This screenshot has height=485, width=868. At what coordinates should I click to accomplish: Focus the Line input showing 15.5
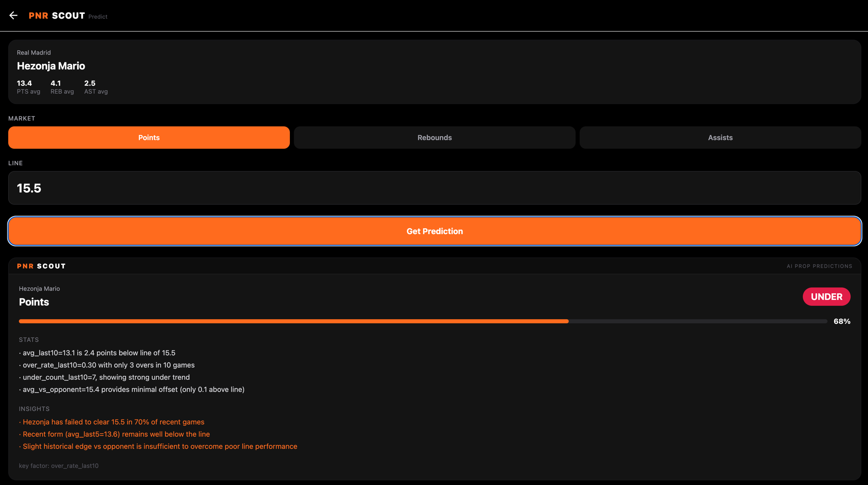point(434,188)
